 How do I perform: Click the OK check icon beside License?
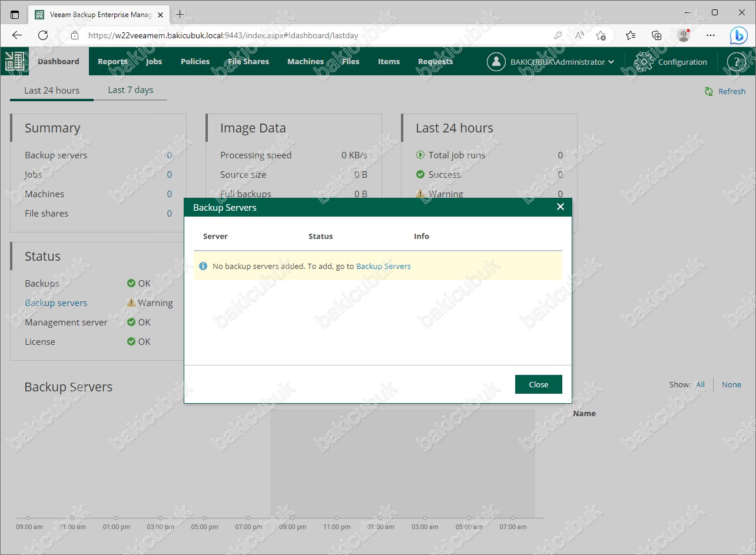tap(131, 341)
